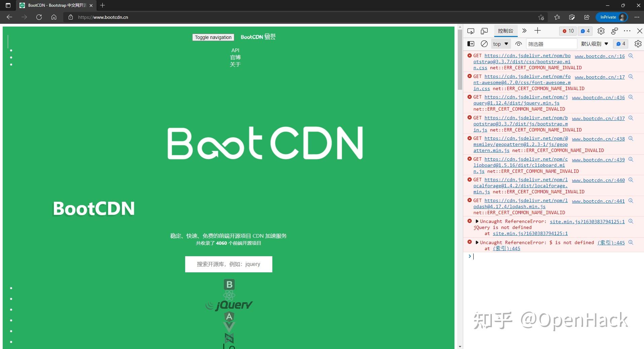Switch to the 控制台 tab
This screenshot has width=644, height=349.
(x=505, y=31)
